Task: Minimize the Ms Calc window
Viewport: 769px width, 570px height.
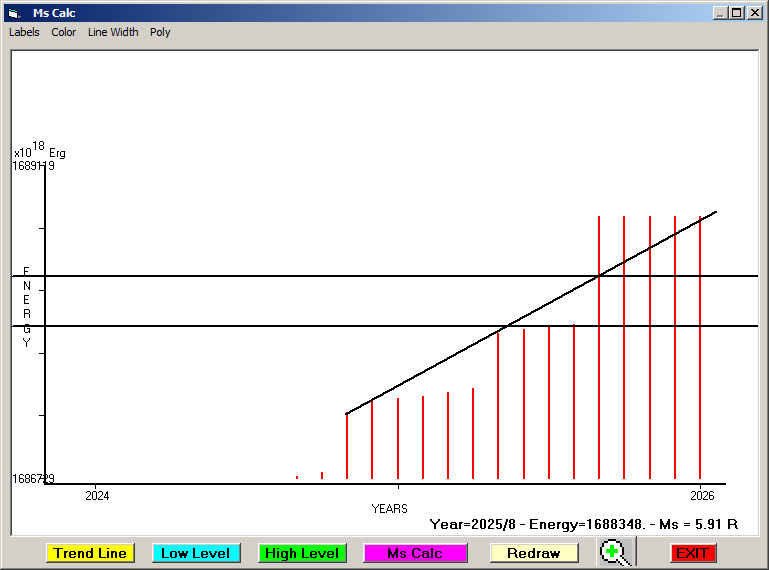Action: [x=720, y=13]
